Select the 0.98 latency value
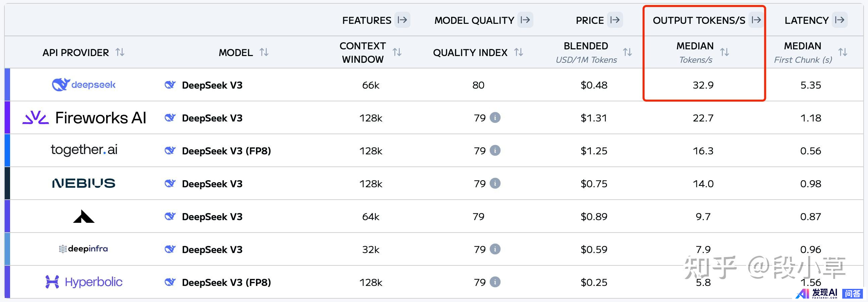Image resolution: width=868 pixels, height=302 pixels. 810,184
